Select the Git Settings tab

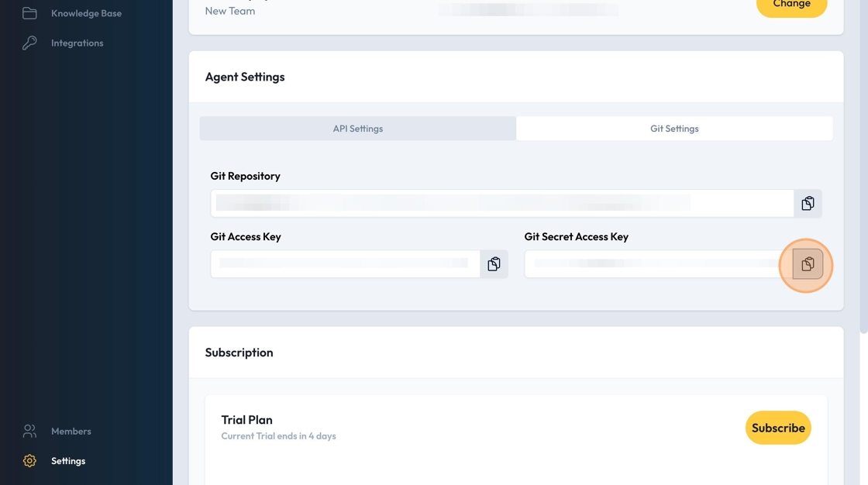674,129
